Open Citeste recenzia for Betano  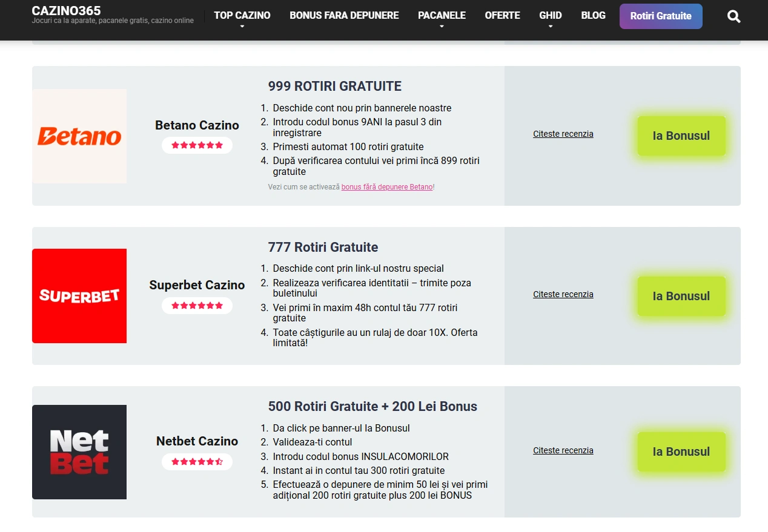563,134
